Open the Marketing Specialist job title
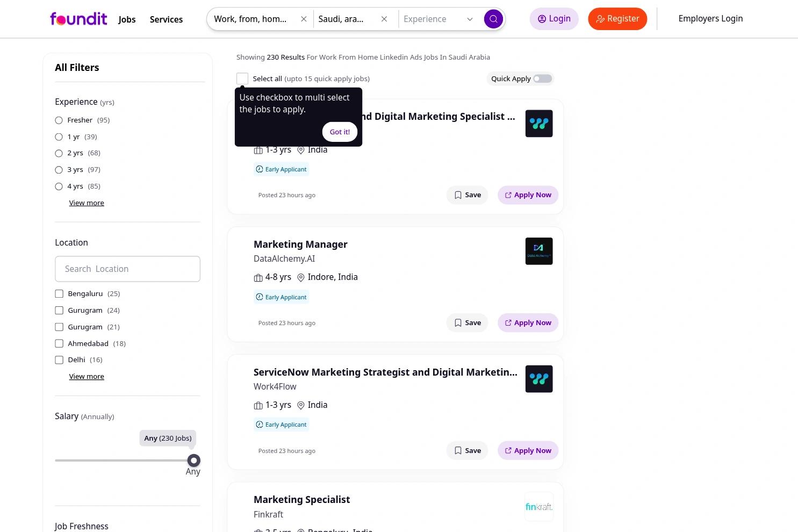This screenshot has height=532, width=798. click(301, 499)
